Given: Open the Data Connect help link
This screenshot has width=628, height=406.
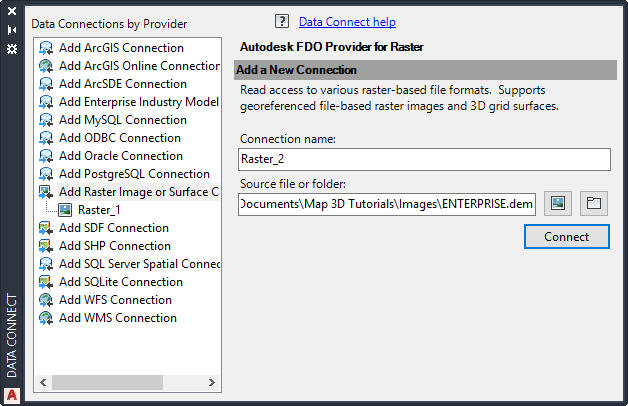Looking at the screenshot, I should 347,21.
